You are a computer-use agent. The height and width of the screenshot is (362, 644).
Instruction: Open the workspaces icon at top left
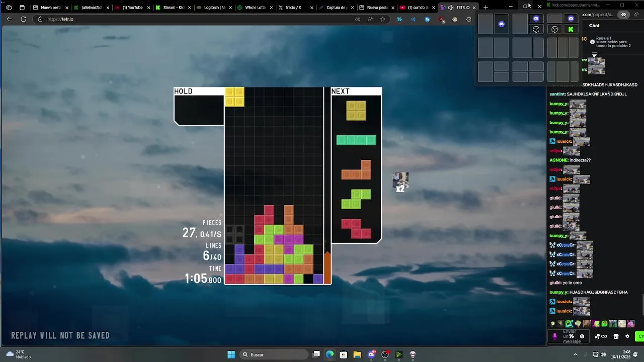click(x=9, y=8)
